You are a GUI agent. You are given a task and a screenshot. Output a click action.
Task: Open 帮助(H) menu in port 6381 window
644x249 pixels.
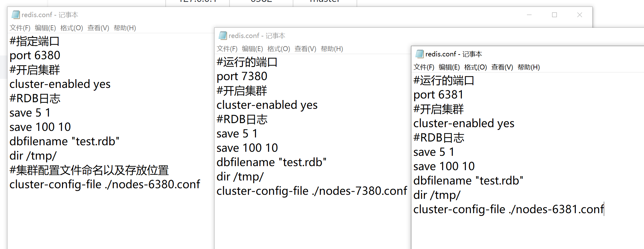tap(529, 67)
